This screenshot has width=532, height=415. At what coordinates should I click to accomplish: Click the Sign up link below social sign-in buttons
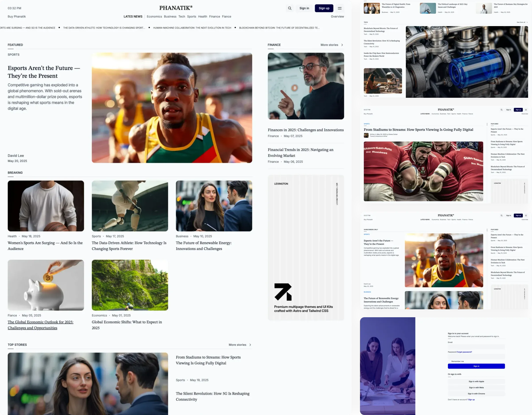[x=471, y=400]
